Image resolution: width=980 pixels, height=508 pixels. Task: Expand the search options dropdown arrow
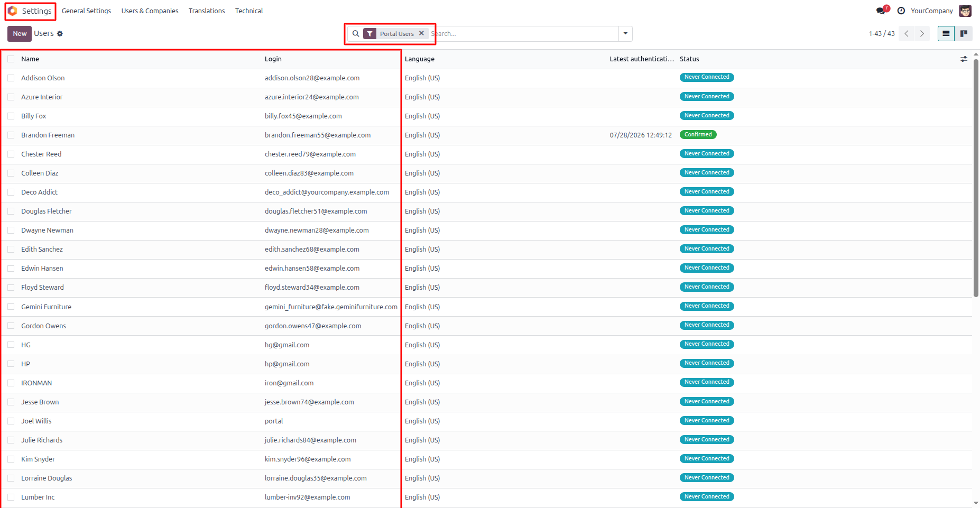tap(625, 33)
